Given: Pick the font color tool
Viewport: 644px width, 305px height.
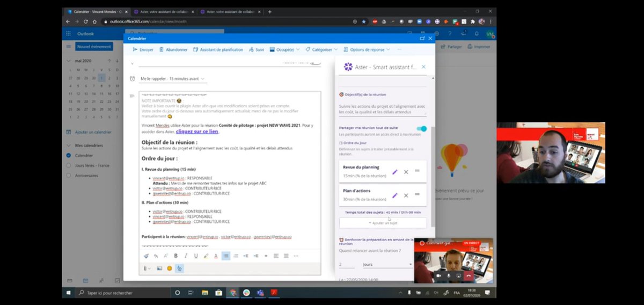Looking at the screenshot, I should point(216,256).
